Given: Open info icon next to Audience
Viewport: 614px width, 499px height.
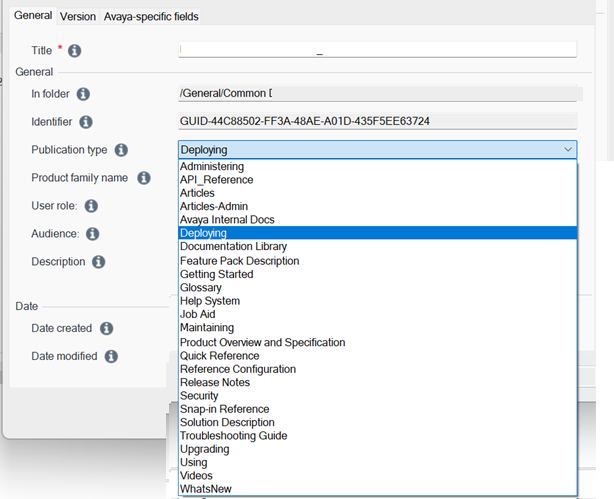Looking at the screenshot, I should [92, 234].
